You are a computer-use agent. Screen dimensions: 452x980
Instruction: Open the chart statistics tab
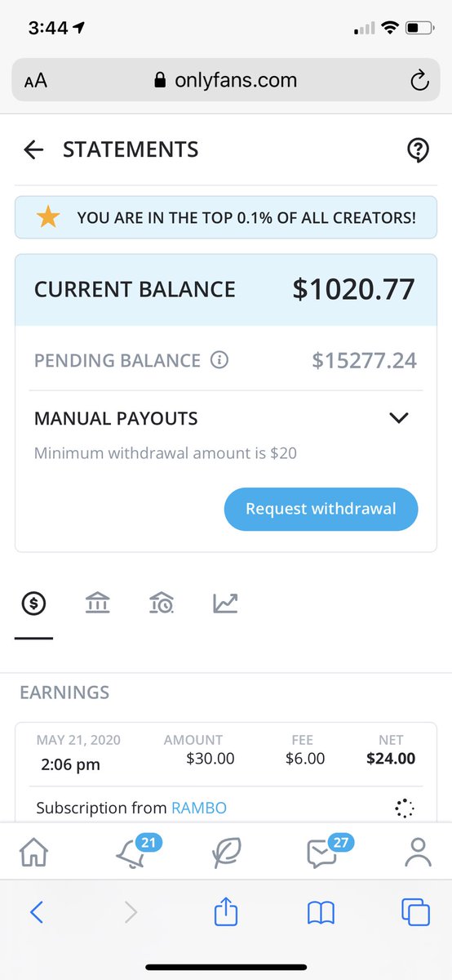click(x=225, y=604)
